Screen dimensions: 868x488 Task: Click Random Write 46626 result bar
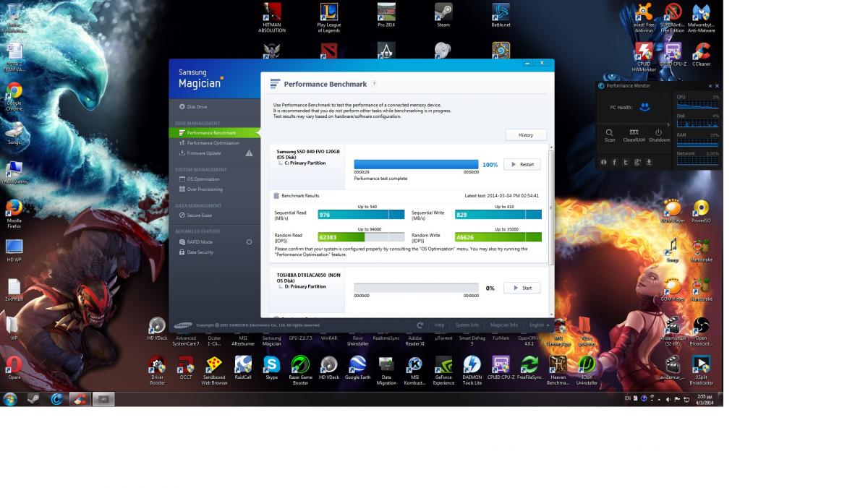tap(498, 237)
